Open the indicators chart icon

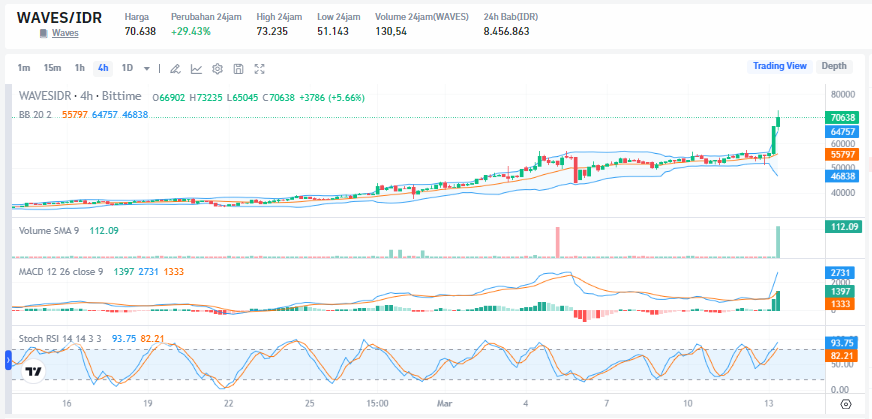coord(196,68)
